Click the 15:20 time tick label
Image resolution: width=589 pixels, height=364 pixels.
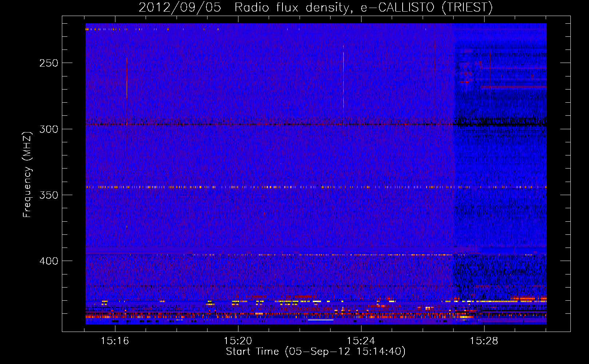click(x=238, y=341)
